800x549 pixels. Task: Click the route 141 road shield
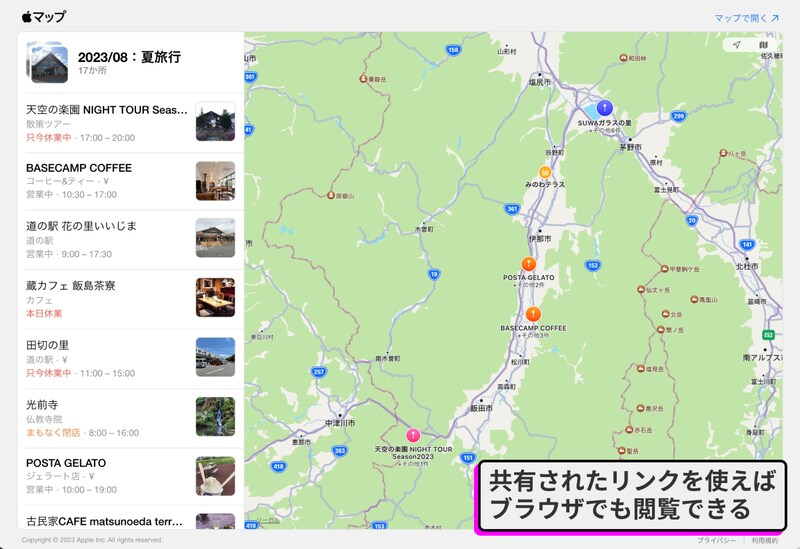[747, 244]
